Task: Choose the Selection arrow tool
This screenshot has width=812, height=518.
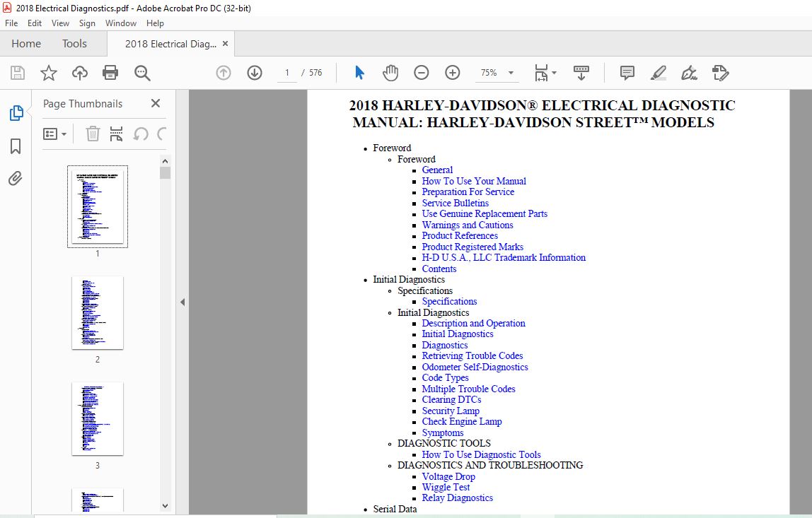Action: (x=359, y=73)
